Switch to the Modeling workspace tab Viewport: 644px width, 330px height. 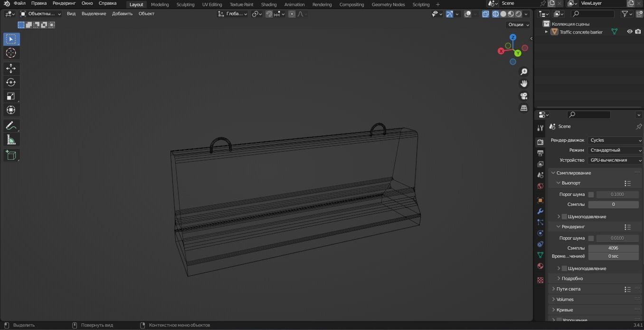pos(160,4)
